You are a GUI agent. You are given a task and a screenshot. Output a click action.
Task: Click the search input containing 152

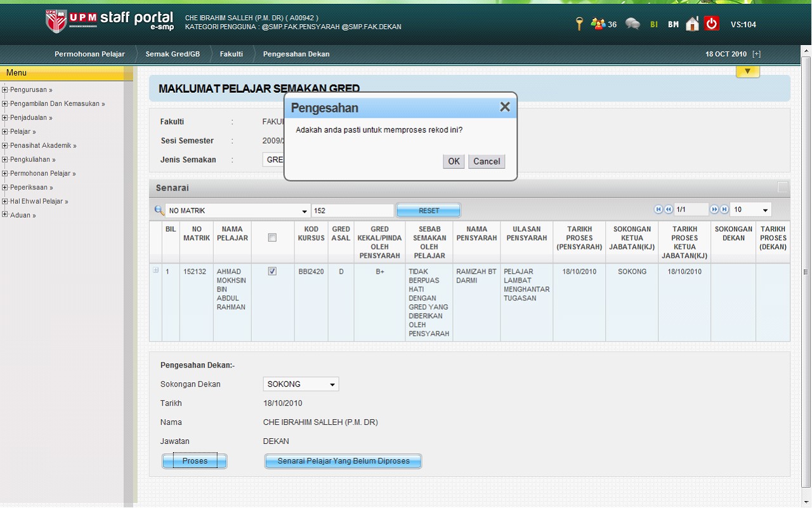pyautogui.click(x=352, y=210)
